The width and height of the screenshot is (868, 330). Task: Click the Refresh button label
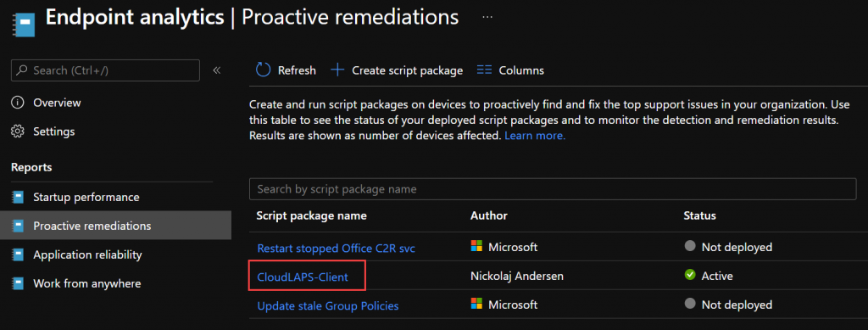tap(297, 70)
